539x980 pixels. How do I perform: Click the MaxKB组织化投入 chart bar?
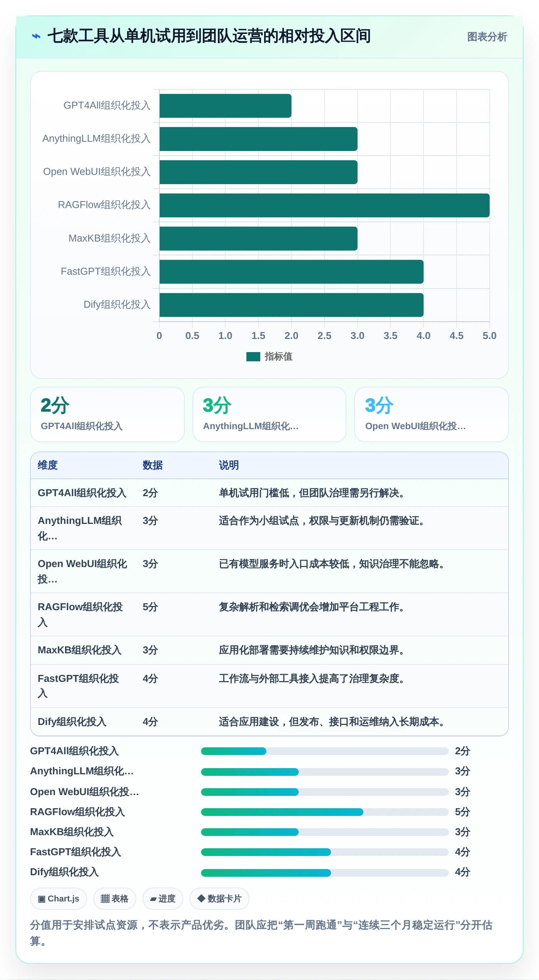pos(258,238)
